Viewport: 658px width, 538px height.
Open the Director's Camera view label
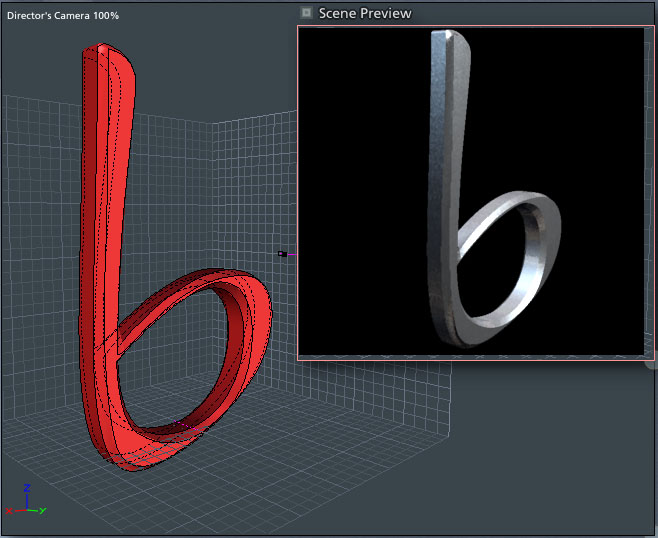62,17
